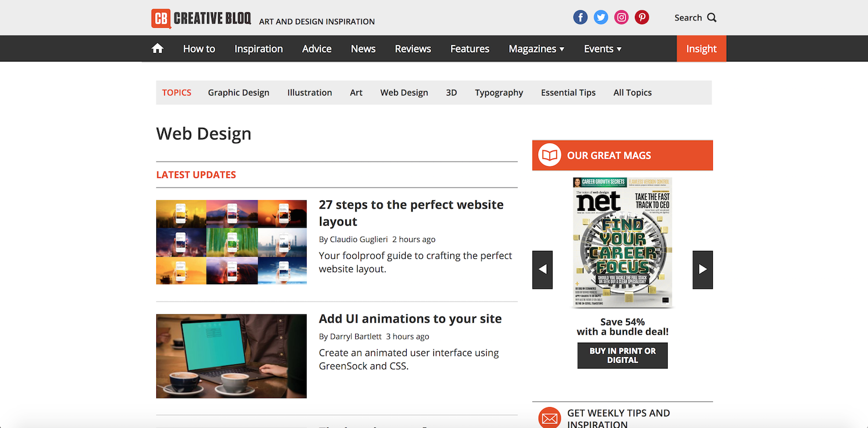The height and width of the screenshot is (428, 868).
Task: Click Buy in Print or Digital button
Action: [x=623, y=356]
